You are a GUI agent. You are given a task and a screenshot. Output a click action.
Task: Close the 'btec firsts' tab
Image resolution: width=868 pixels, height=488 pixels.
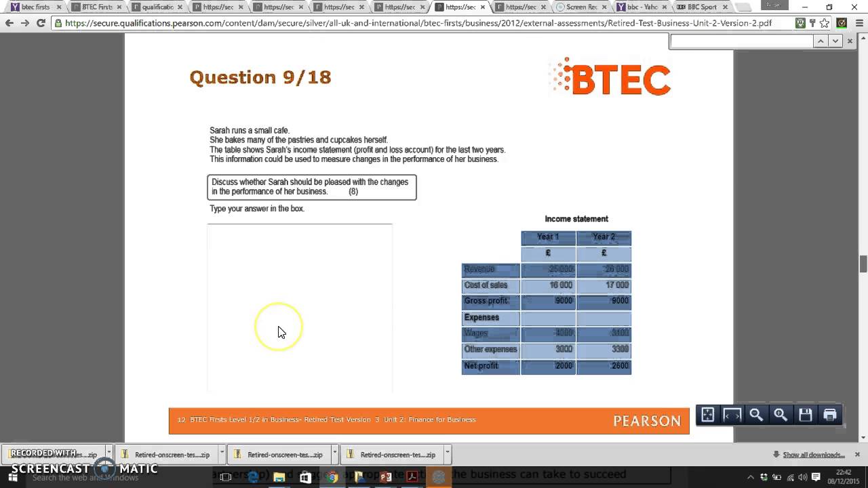coord(58,7)
